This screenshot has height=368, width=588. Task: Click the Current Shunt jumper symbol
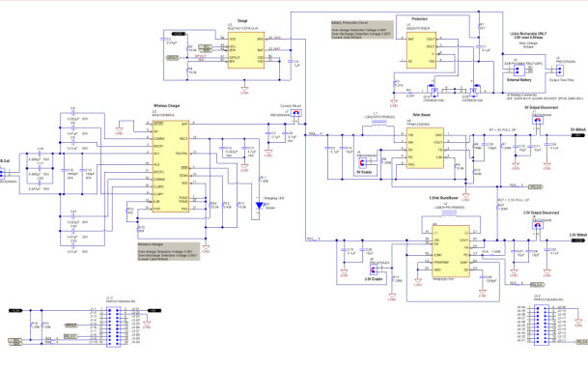pos(296,113)
